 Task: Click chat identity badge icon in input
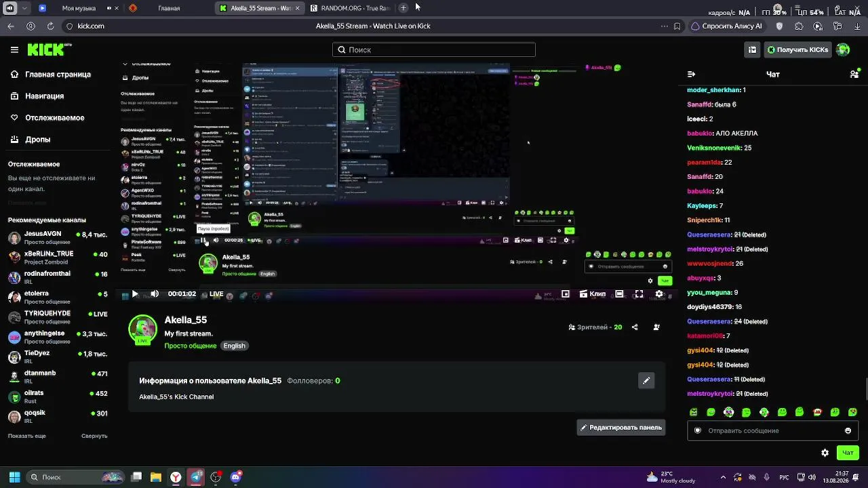[x=697, y=430]
